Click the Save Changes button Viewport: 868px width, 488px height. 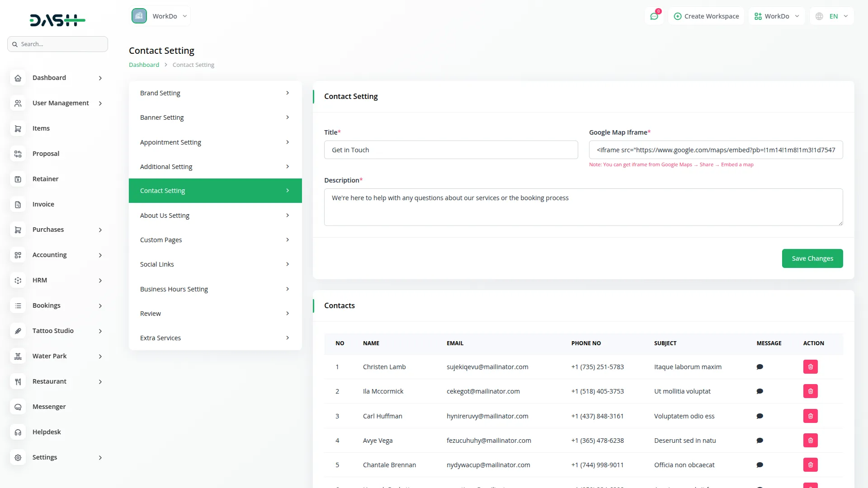coord(812,258)
